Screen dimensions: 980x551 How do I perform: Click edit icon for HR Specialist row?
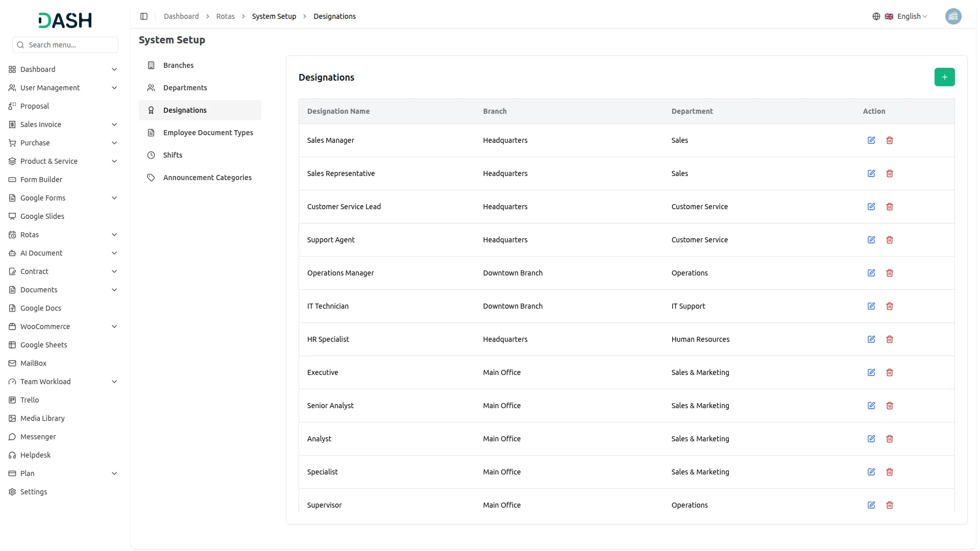(871, 339)
